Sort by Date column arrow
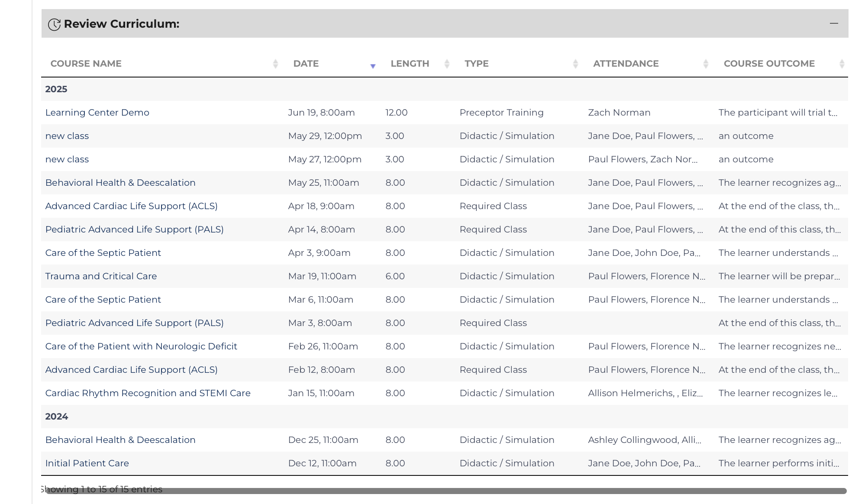This screenshot has height=504, width=852. [x=373, y=66]
